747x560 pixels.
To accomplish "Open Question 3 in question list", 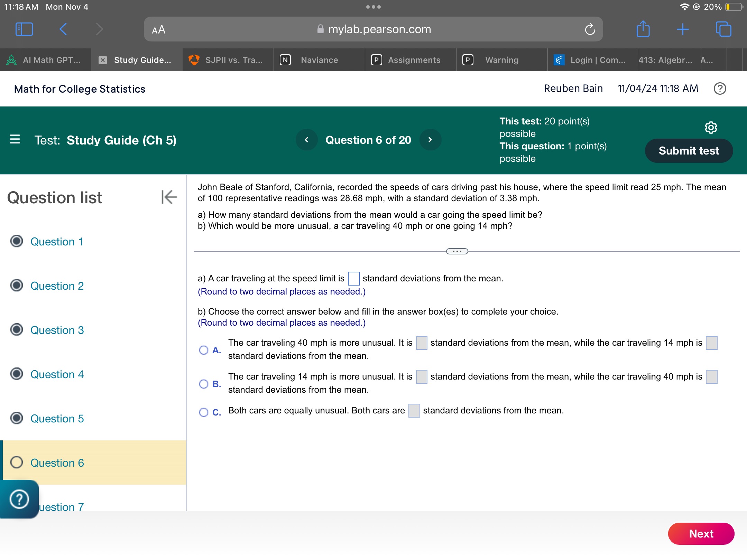I will (x=57, y=330).
